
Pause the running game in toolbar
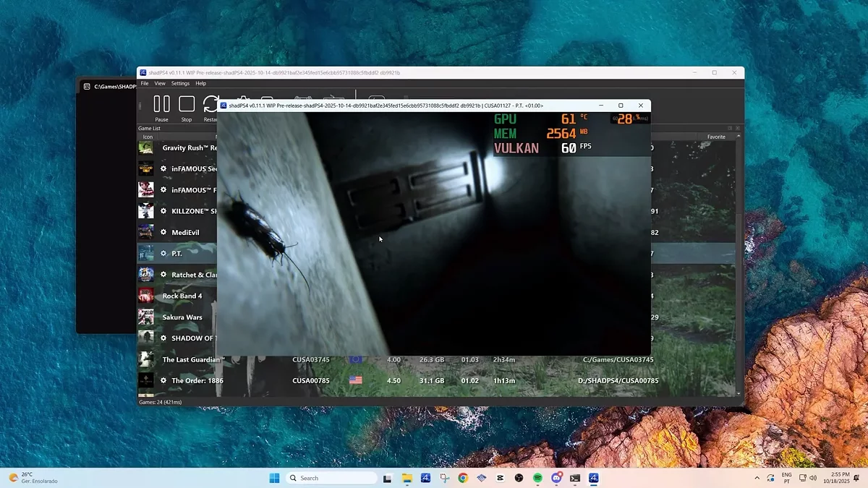click(x=161, y=106)
